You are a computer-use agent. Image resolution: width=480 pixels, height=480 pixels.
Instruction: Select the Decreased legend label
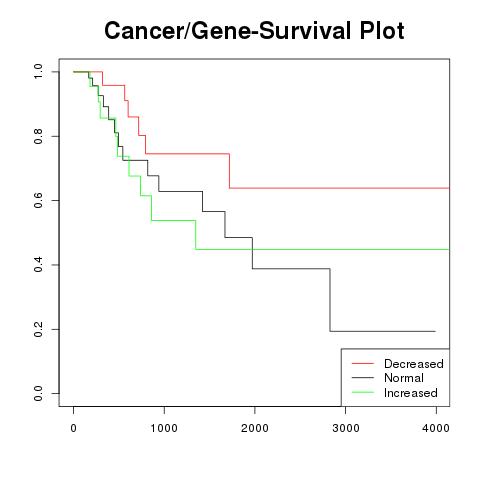coord(414,364)
